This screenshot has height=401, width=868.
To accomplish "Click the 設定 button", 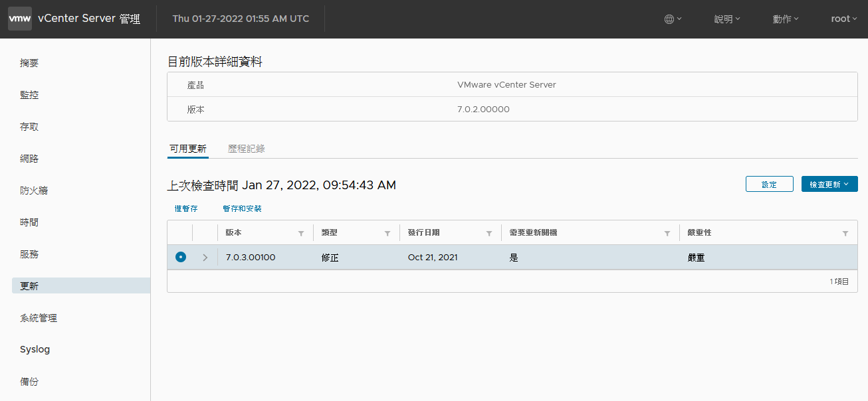I will [x=769, y=185].
